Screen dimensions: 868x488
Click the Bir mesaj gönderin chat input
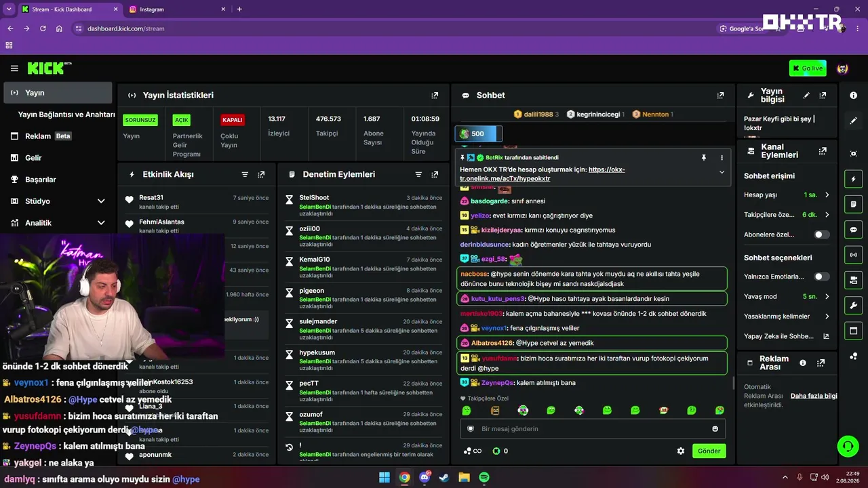point(593,428)
